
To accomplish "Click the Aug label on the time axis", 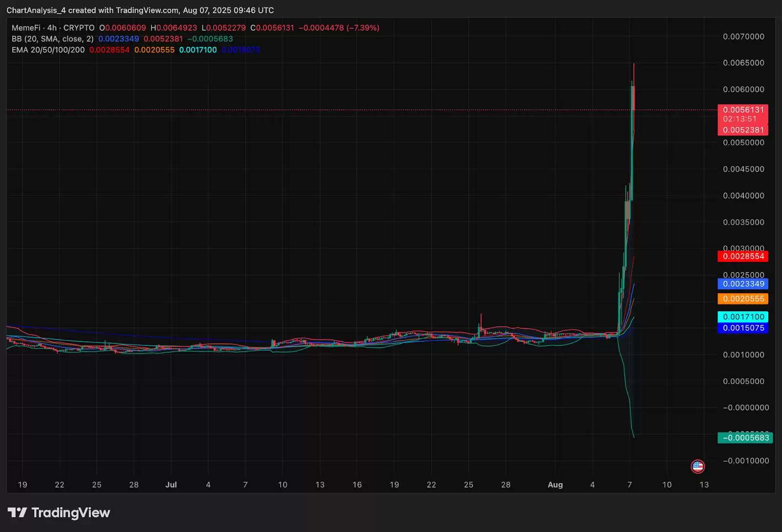I will 555,485.
